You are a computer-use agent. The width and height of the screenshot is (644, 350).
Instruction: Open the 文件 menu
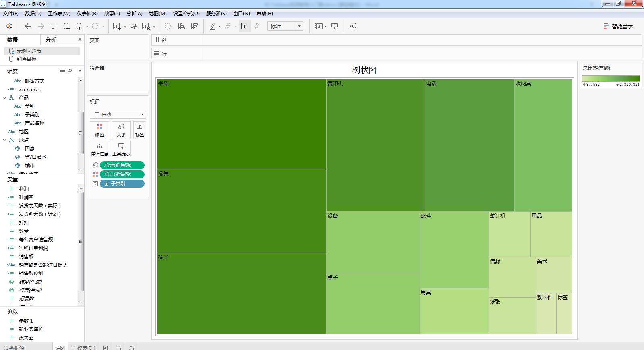[10, 13]
